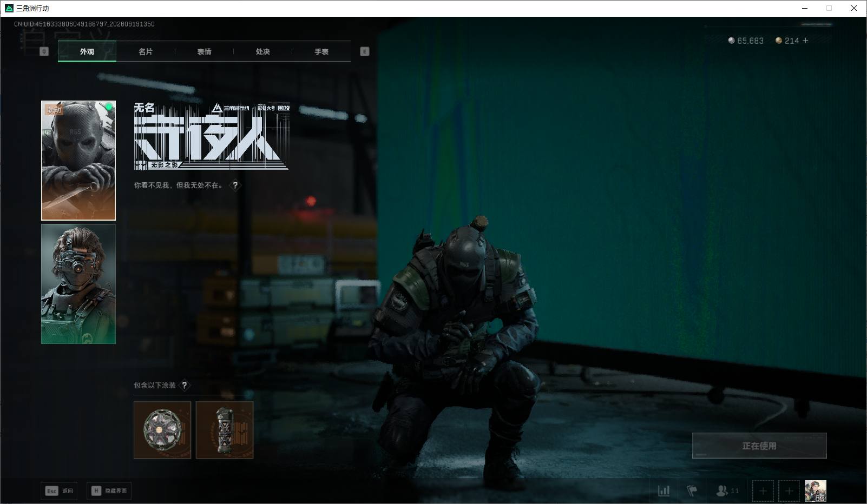Open the statistics bar chart icon

(664, 490)
